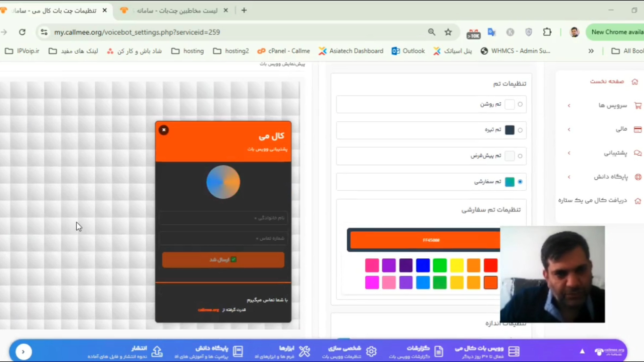Select the تم تیره dark theme radio

(520, 130)
